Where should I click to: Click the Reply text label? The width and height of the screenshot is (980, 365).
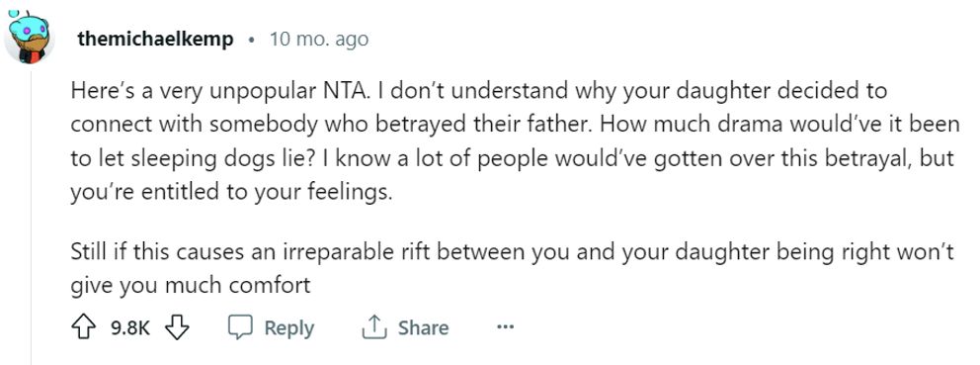288,328
